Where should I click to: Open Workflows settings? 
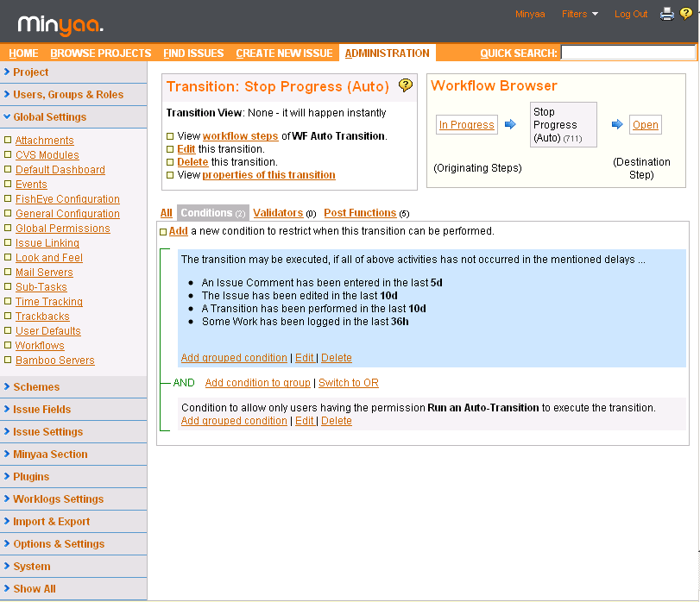click(40, 346)
